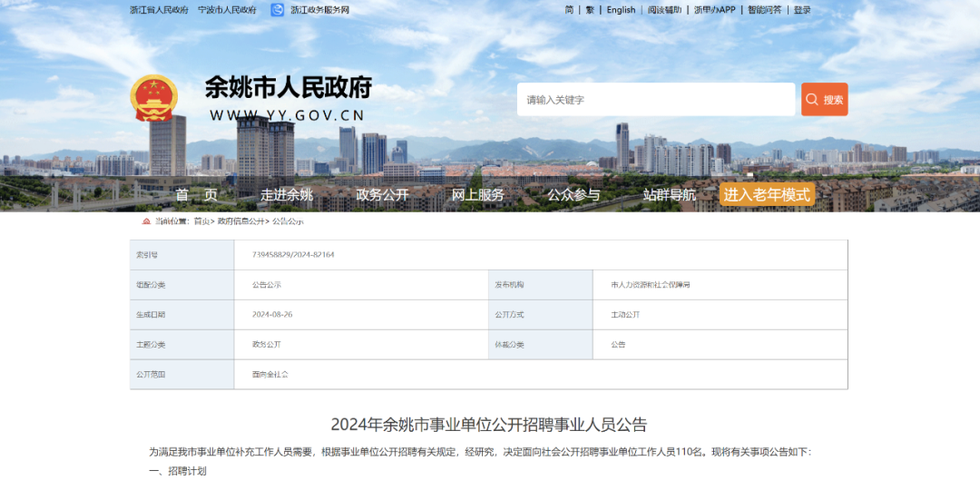Open 首页 navigation menu item

pos(196,195)
